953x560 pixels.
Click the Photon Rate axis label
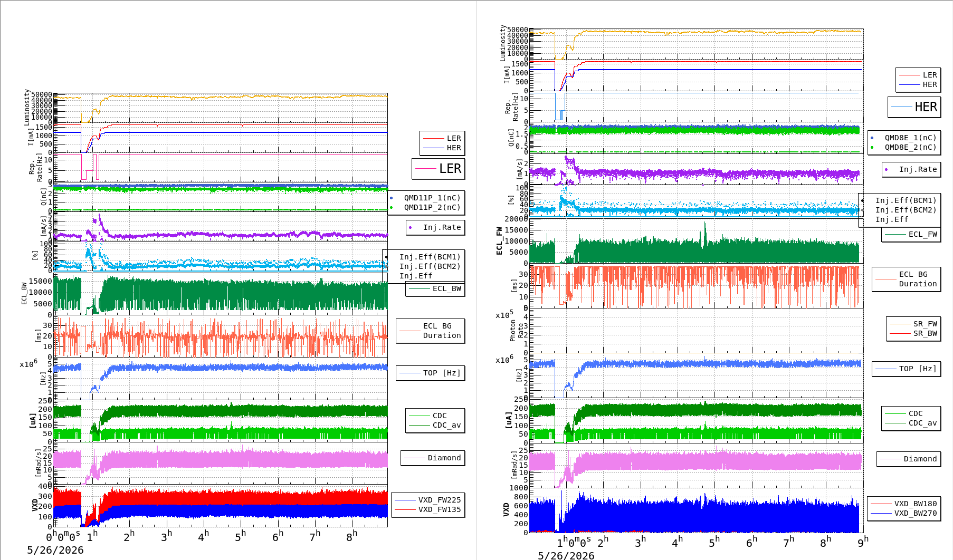517,331
